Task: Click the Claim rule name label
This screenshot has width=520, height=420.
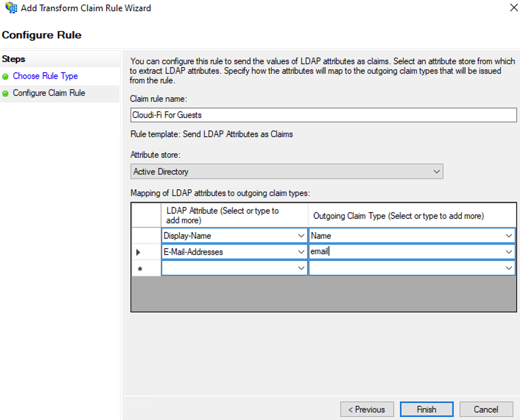Action: point(159,99)
